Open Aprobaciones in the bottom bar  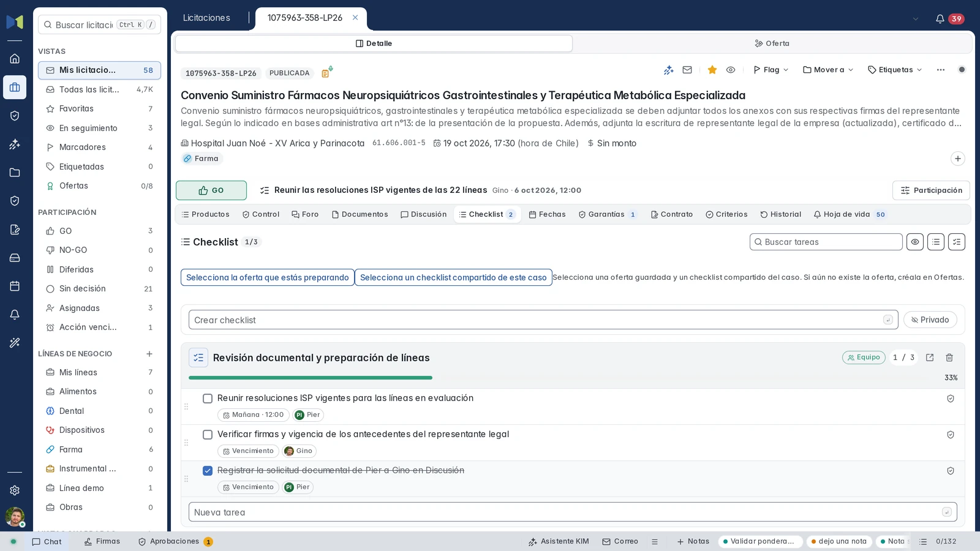pos(175,542)
